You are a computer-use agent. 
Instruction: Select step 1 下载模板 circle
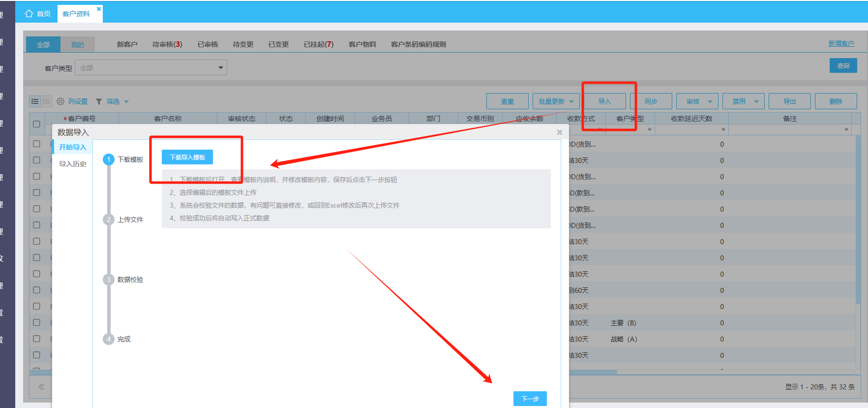click(x=109, y=159)
